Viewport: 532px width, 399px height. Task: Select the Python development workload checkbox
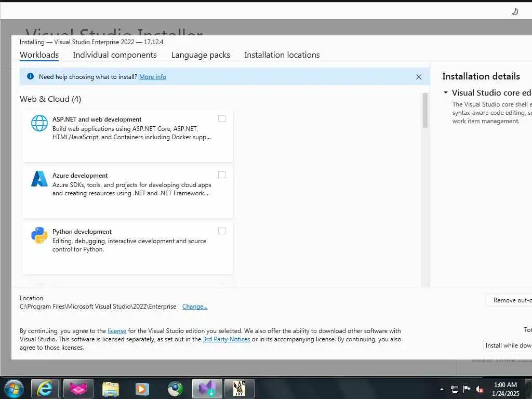pos(221,231)
